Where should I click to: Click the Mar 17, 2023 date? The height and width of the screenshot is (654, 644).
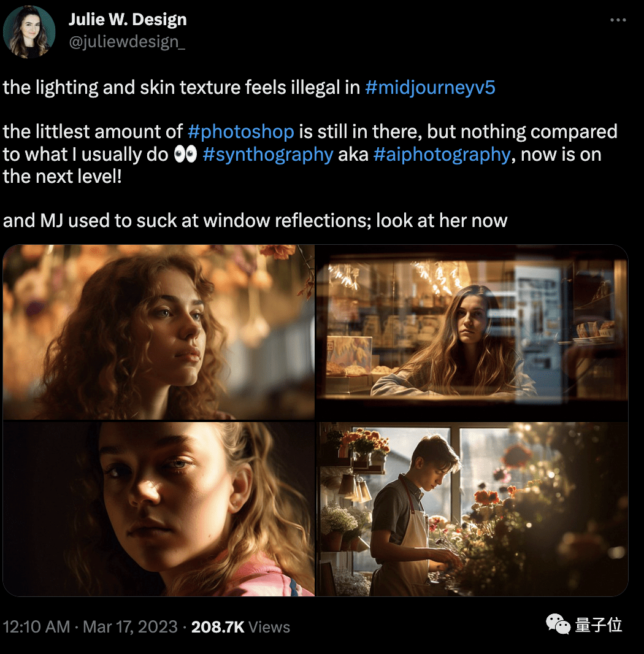130,627
